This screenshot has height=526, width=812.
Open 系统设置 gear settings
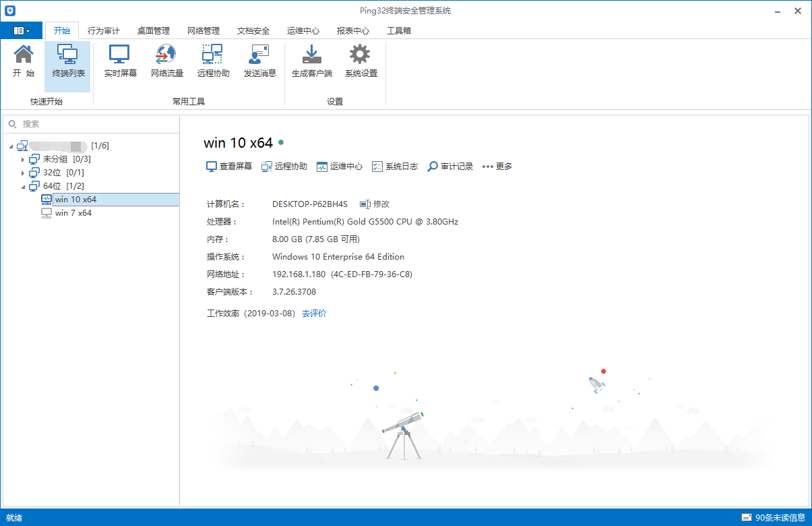tap(361, 62)
